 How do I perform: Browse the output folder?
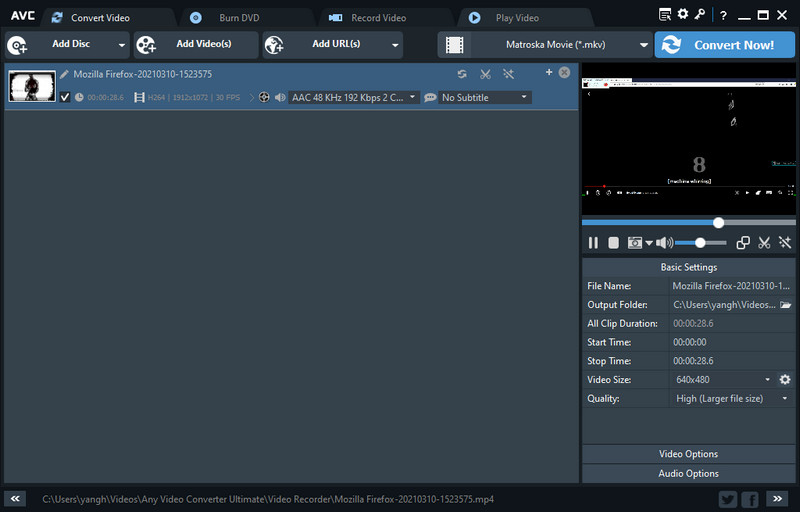click(x=786, y=305)
